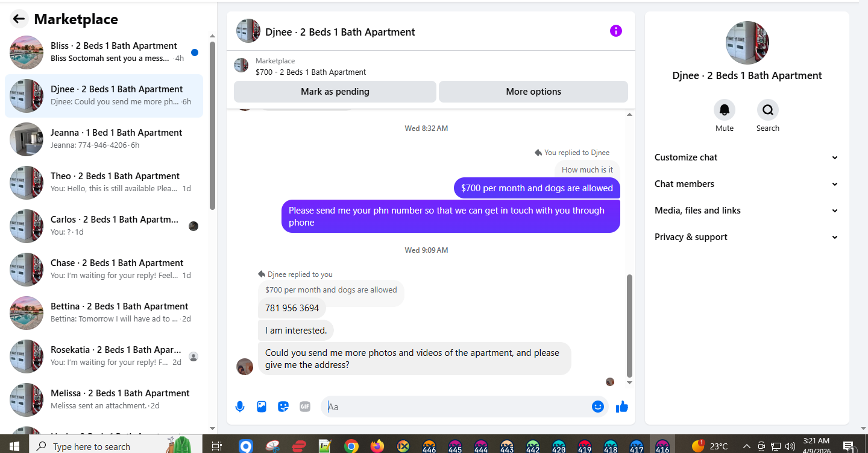Click the chat messages scrollbar thumb
868x453 pixels.
click(x=630, y=326)
